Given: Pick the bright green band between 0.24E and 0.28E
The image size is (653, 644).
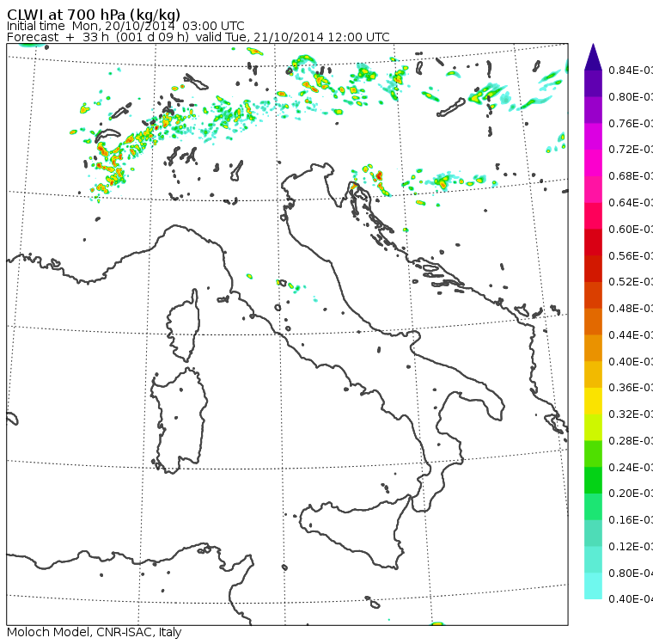Looking at the screenshot, I should (593, 453).
